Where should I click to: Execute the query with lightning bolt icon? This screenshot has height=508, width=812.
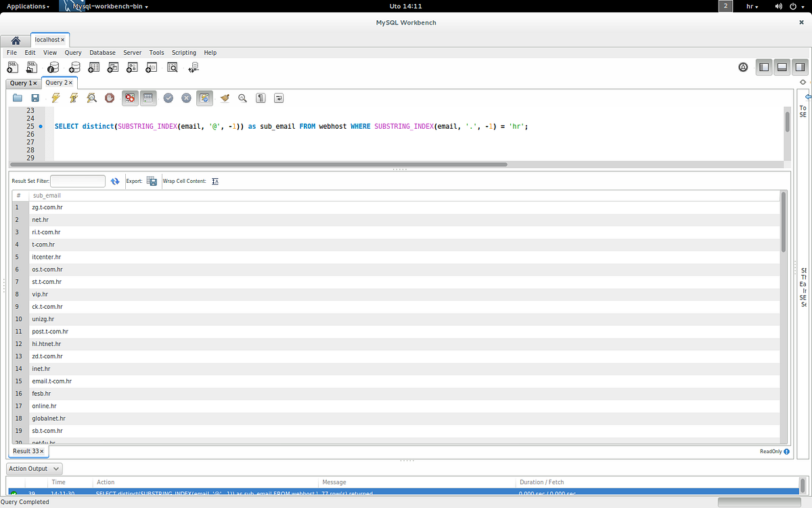(55, 98)
